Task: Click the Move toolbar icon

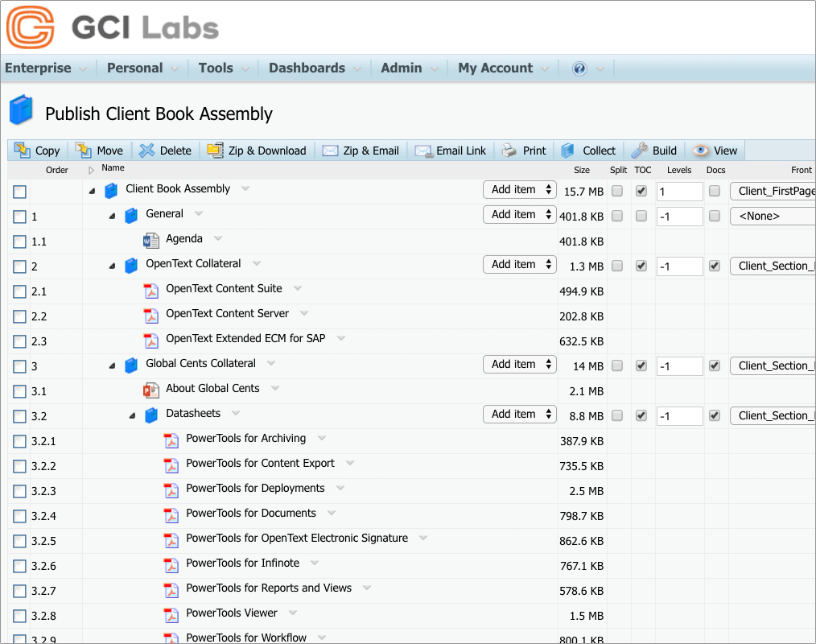Action: [x=83, y=151]
